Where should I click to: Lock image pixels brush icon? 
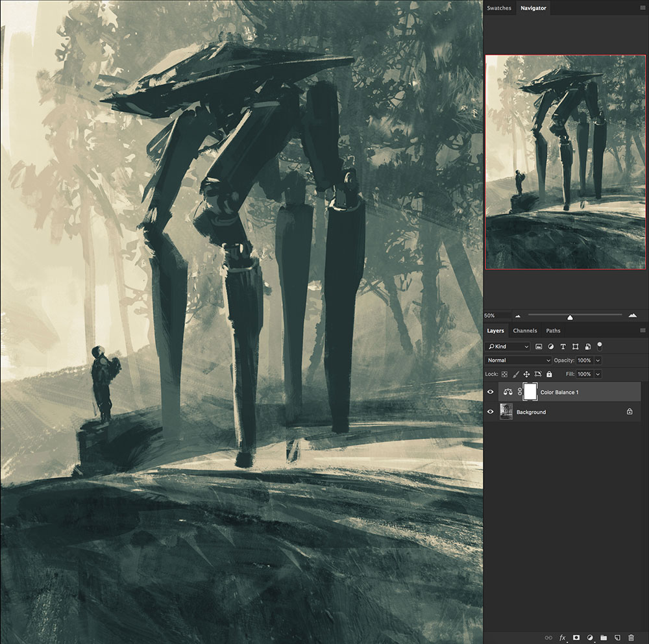(516, 374)
